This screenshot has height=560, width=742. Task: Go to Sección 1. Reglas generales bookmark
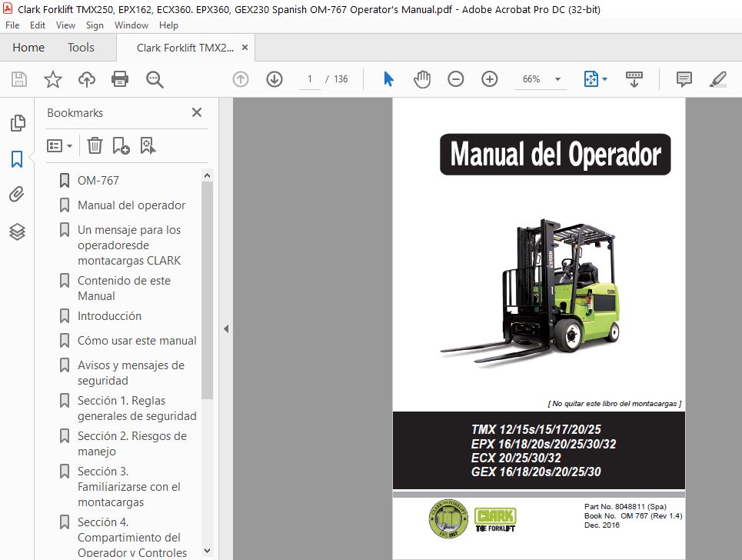pyautogui.click(x=137, y=408)
